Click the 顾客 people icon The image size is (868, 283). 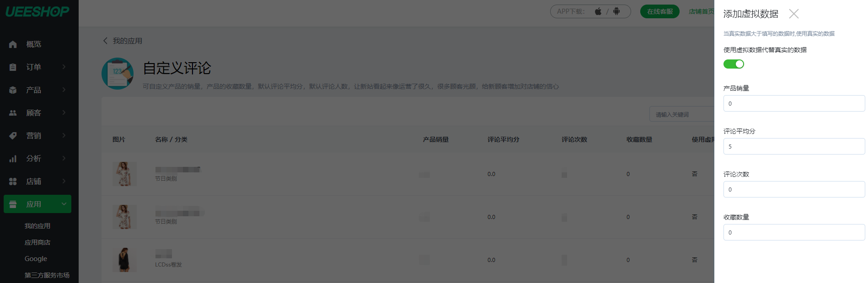(13, 113)
